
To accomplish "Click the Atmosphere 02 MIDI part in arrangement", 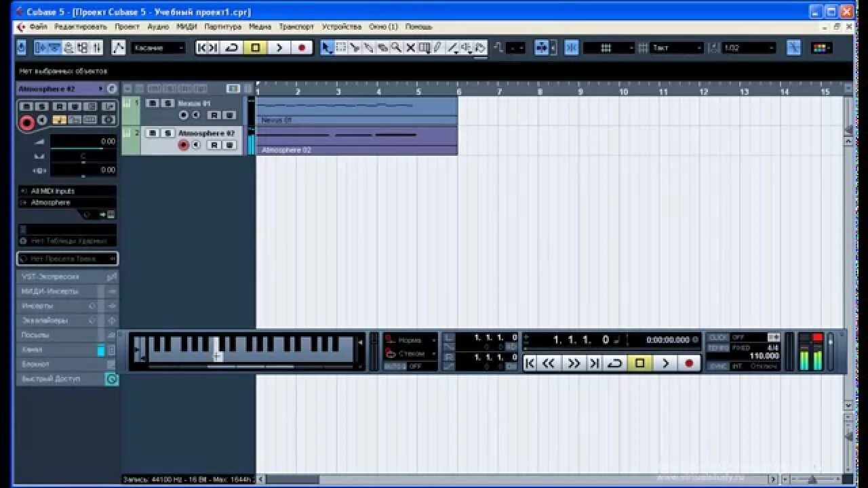I will pos(357,141).
